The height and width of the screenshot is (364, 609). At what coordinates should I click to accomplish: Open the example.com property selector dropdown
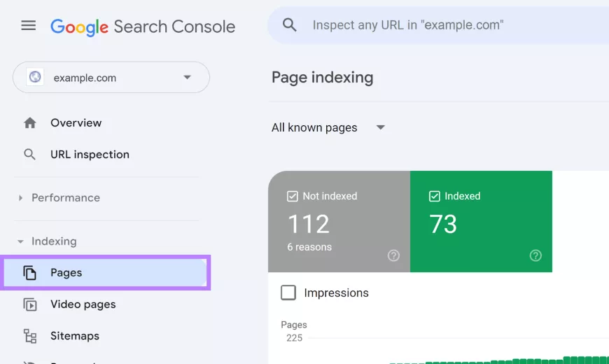pos(111,77)
